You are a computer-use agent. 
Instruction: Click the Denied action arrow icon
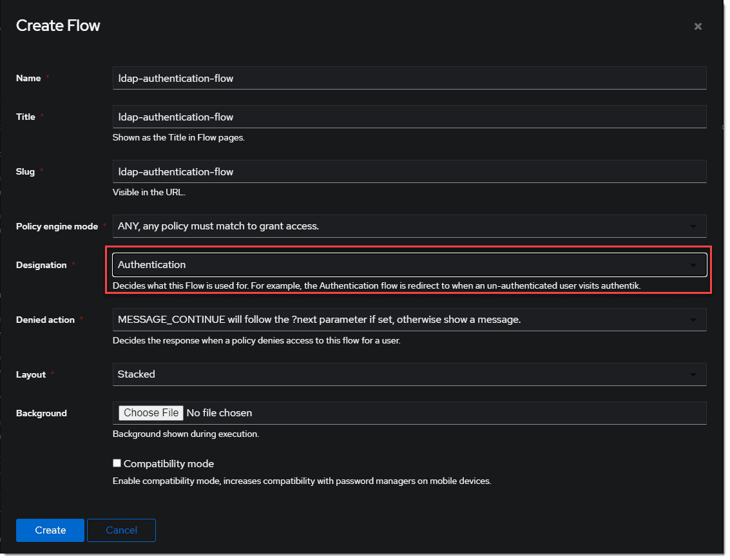693,320
